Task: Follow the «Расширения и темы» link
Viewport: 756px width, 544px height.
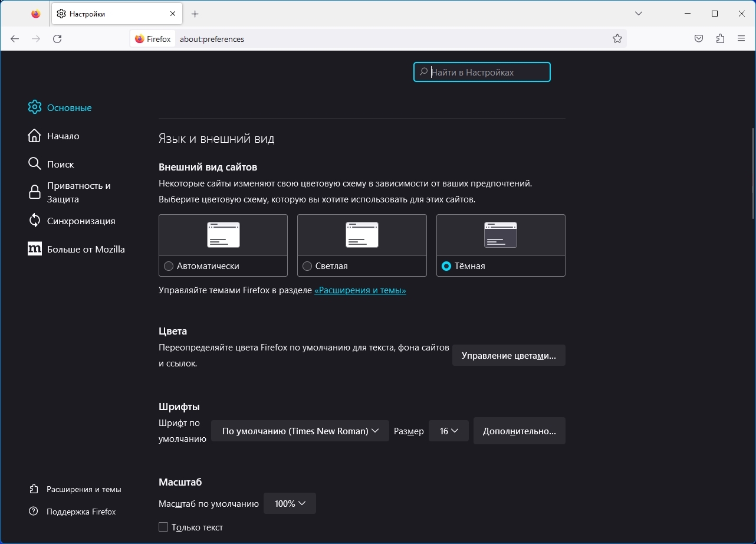Action: (360, 290)
